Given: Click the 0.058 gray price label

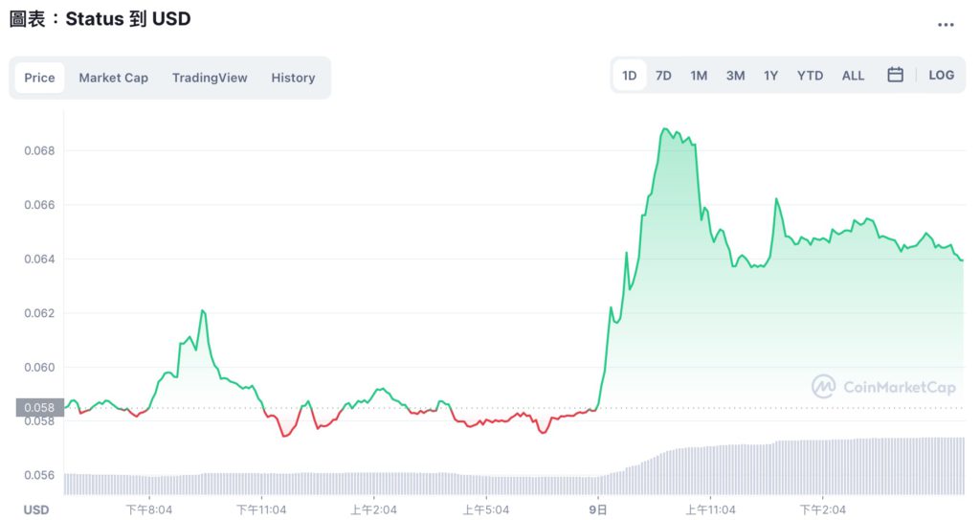Looking at the screenshot, I should pyautogui.click(x=39, y=408).
